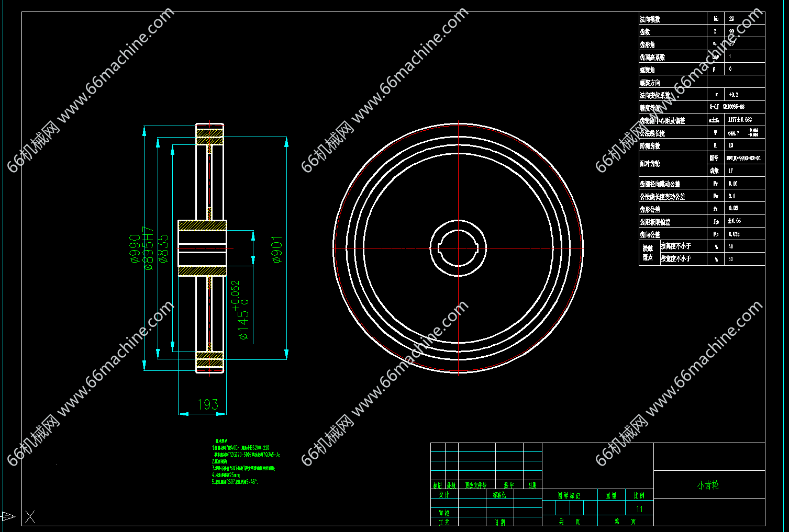
Task: Click the 工艺 cell in the title block
Action: coord(444,522)
